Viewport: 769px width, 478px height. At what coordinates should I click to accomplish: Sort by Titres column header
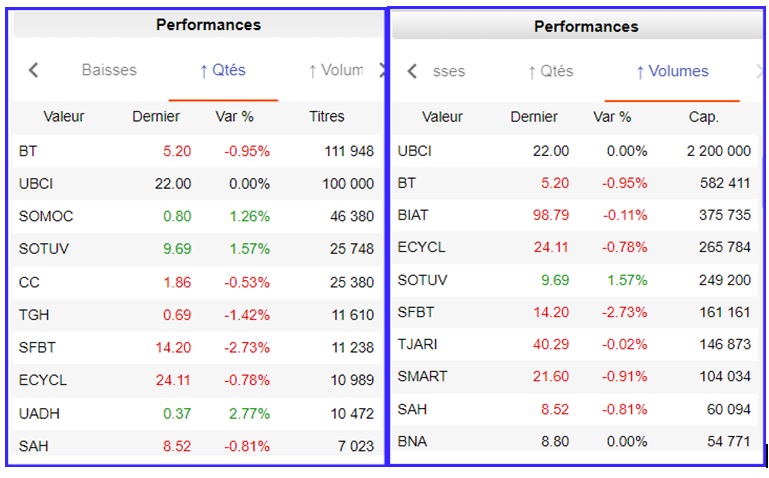pyautogui.click(x=327, y=116)
